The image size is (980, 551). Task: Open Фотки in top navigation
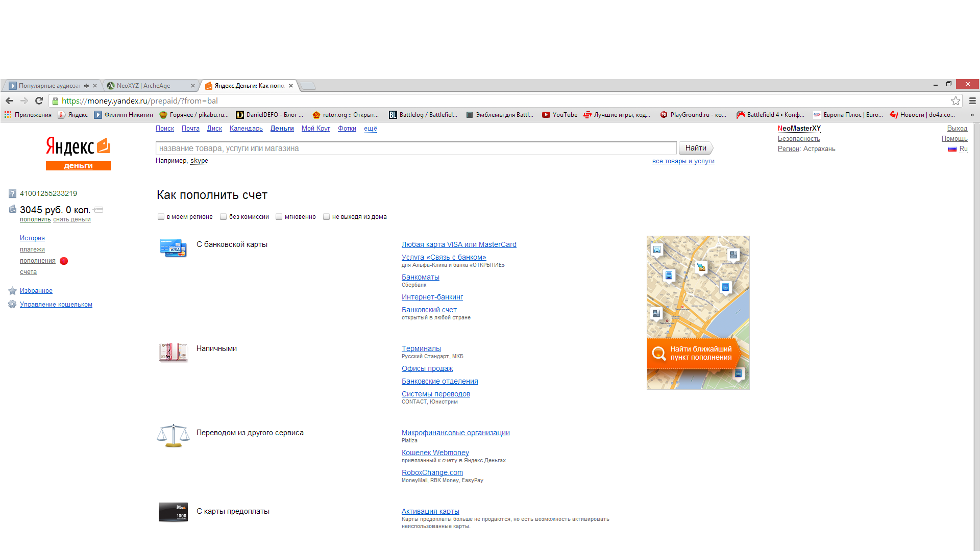[347, 129]
